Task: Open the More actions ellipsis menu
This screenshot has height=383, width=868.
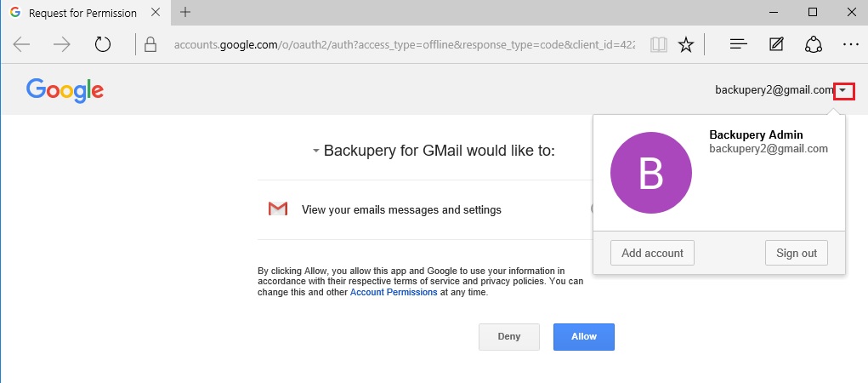Action: pyautogui.click(x=850, y=45)
